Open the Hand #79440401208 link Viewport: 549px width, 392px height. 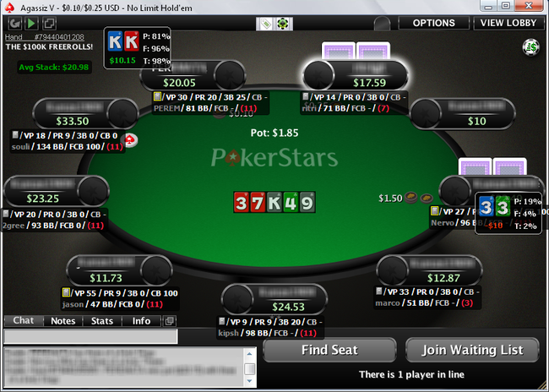45,37
